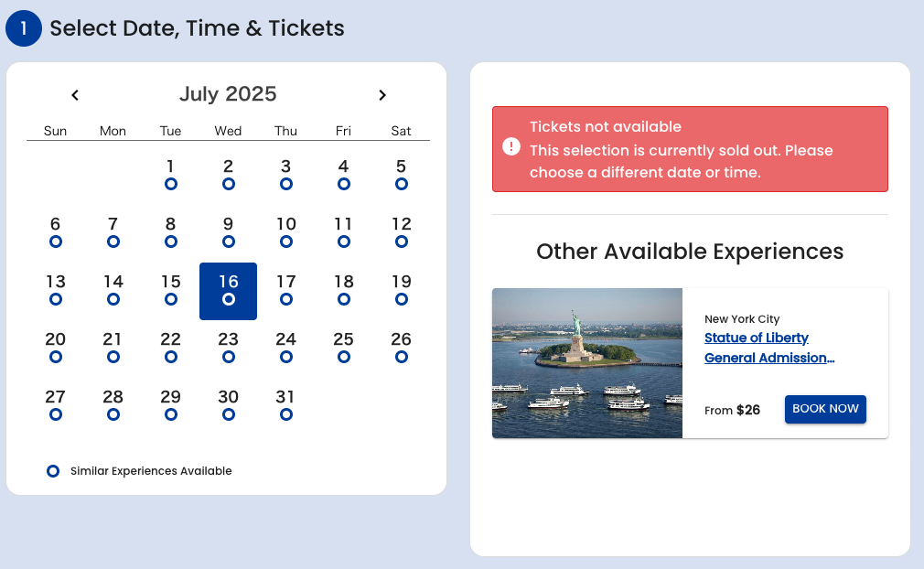Select July 16, the highlighted date
This screenshot has width=924, height=569.
228,291
